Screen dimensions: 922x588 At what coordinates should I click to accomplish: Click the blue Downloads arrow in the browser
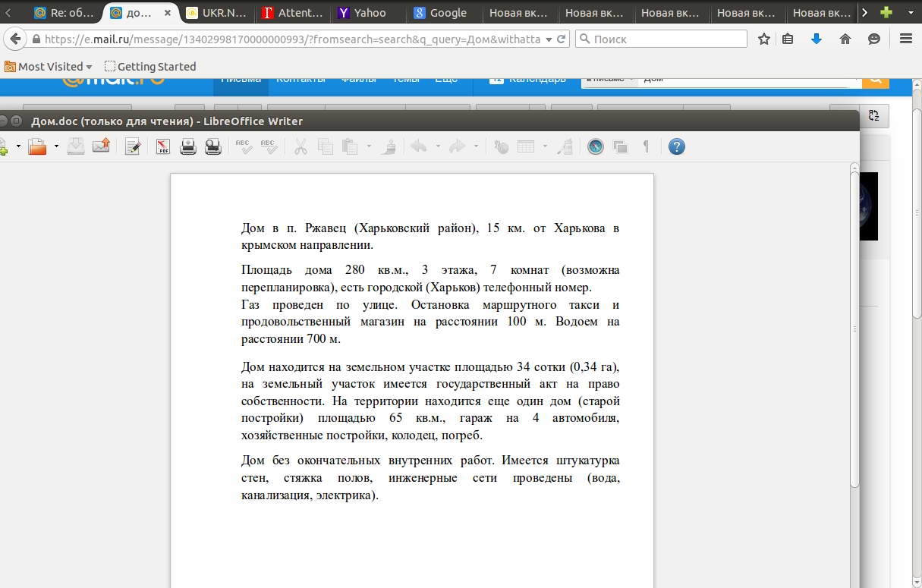[x=817, y=37]
